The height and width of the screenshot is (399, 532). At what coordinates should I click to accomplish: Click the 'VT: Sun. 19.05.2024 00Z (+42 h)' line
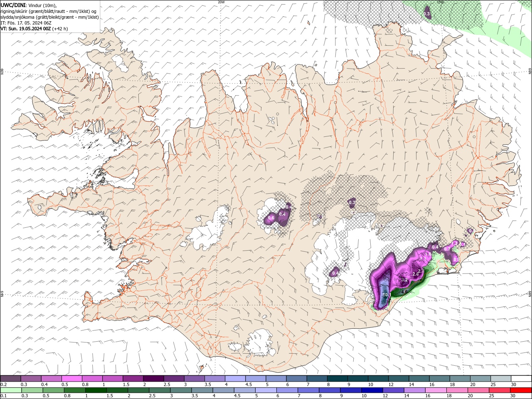coord(34,29)
